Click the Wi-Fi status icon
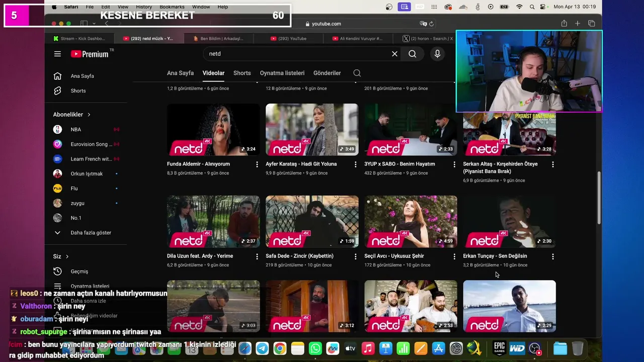The width and height of the screenshot is (644, 362). click(519, 7)
